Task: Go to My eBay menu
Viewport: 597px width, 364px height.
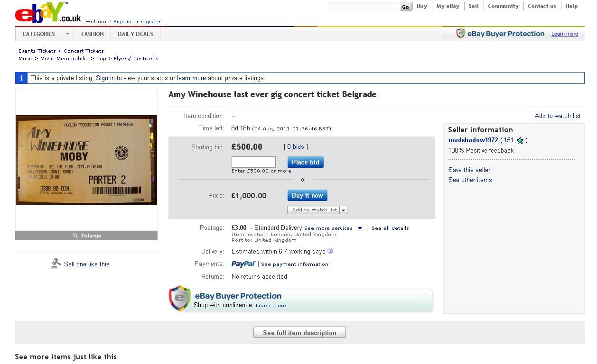Action: tap(448, 6)
